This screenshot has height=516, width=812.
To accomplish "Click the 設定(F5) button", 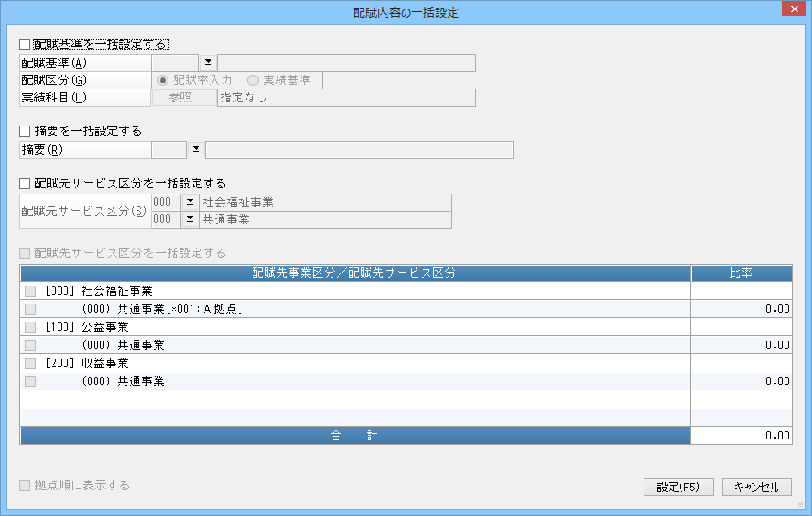I will (679, 487).
